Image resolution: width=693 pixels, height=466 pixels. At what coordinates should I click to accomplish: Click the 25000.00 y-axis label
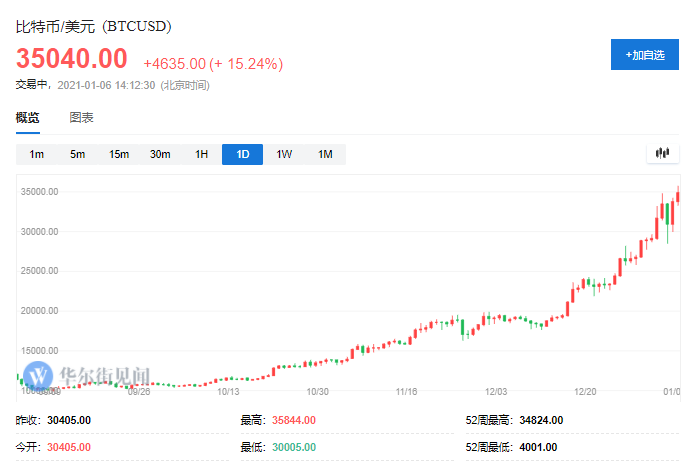39,271
